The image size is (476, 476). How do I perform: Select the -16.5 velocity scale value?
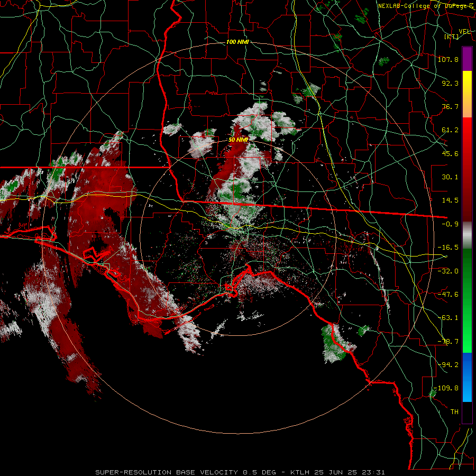[x=448, y=248]
